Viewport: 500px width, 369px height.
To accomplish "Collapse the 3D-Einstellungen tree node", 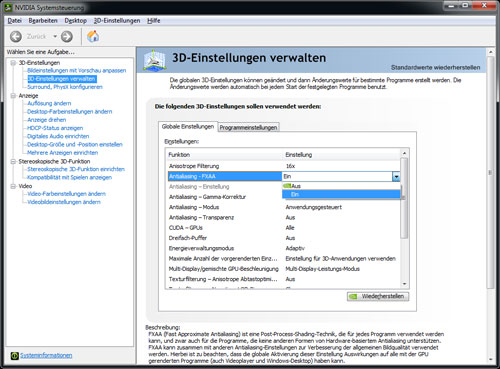I will click(x=13, y=63).
